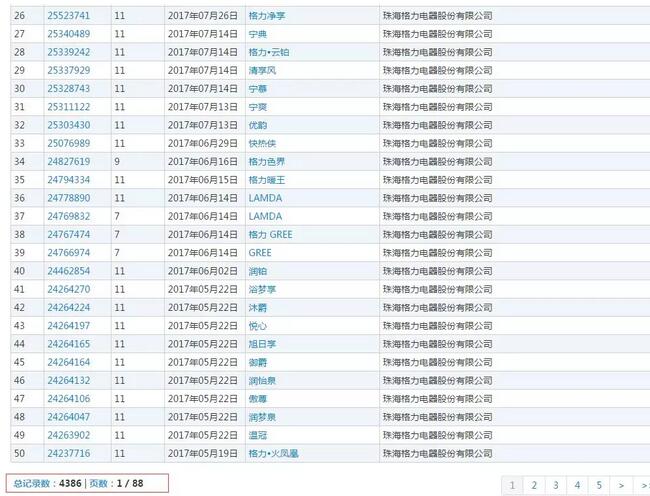The image size is (650, 496).
Task: Select total records count 4386 text
Action: point(70,483)
